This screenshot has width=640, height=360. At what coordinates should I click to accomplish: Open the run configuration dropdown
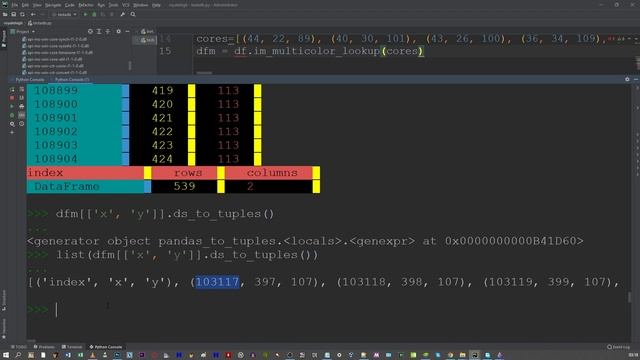click(64, 14)
